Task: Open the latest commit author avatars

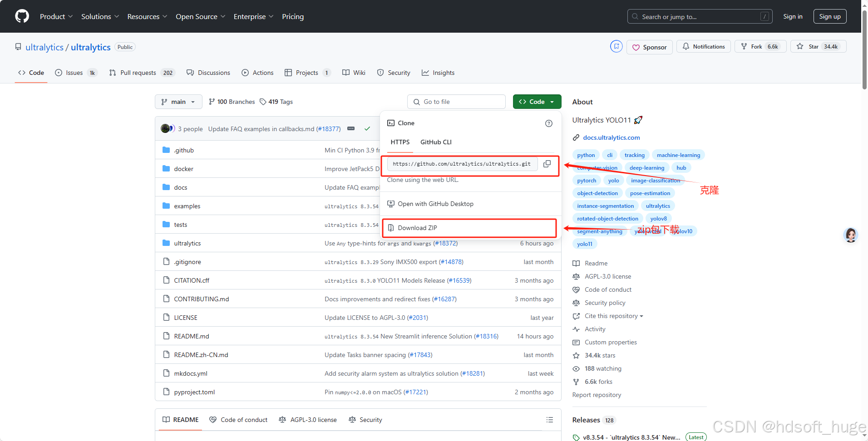Action: 168,129
